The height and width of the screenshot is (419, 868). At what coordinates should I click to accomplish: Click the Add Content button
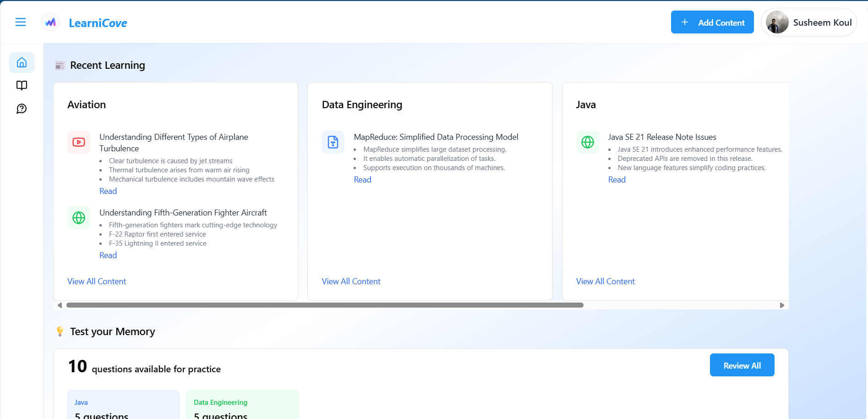712,22
